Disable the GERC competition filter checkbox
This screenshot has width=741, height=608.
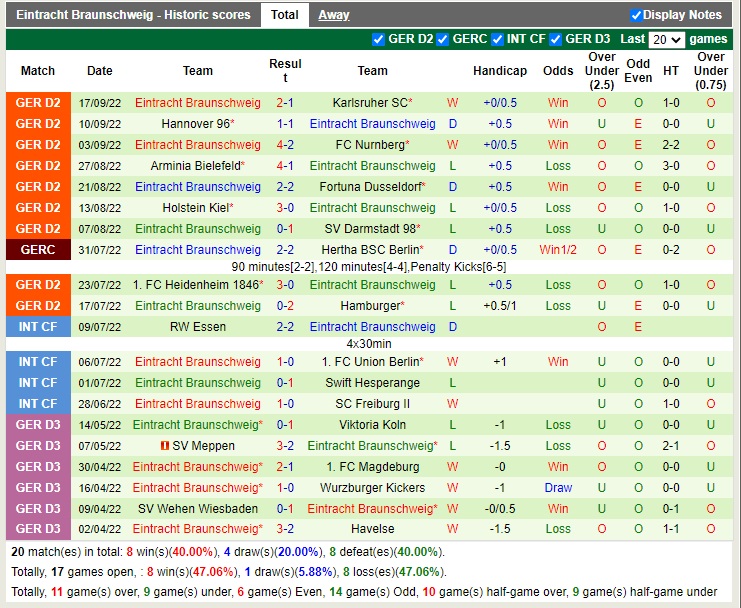[x=443, y=39]
